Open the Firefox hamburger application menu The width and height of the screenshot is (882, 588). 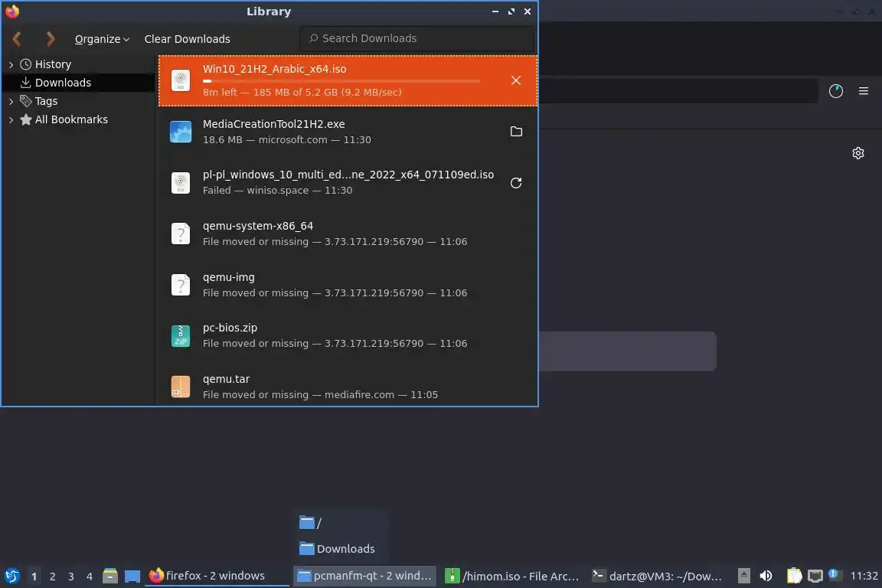coord(864,90)
